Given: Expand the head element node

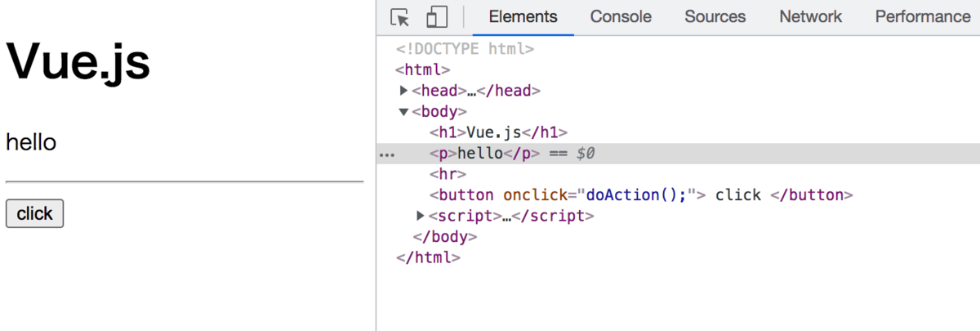Looking at the screenshot, I should [403, 91].
